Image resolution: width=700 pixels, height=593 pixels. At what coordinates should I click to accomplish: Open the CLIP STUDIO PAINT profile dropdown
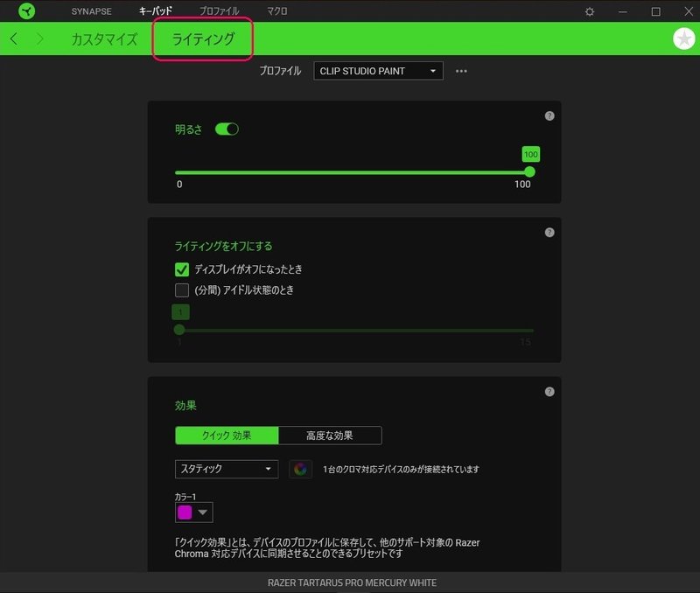coord(378,71)
